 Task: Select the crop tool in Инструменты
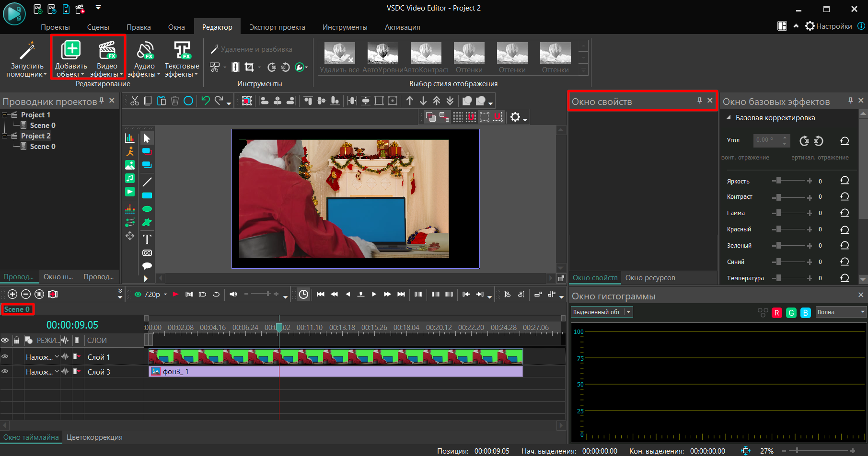click(249, 67)
